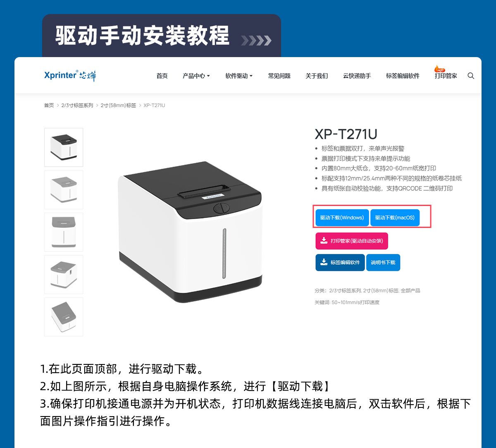Select the third printer thumbnail front view

[64, 232]
